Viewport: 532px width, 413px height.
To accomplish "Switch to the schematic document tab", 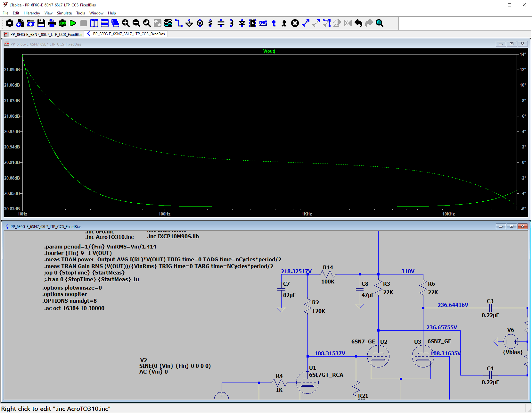I will click(126, 34).
